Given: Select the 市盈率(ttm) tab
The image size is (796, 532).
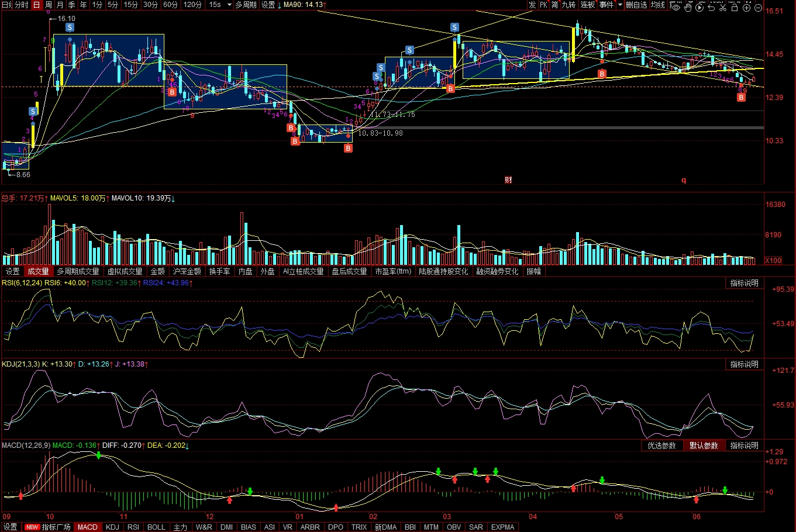Looking at the screenshot, I should (393, 271).
